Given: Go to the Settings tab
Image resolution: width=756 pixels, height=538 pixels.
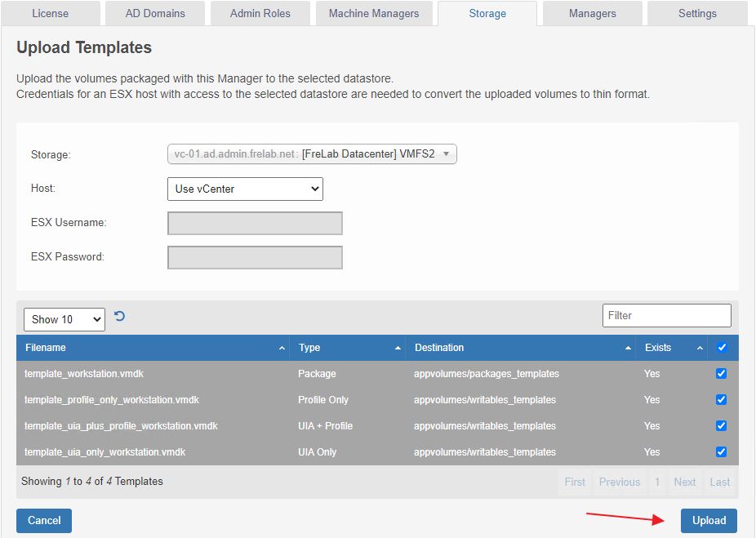Looking at the screenshot, I should coord(697,14).
